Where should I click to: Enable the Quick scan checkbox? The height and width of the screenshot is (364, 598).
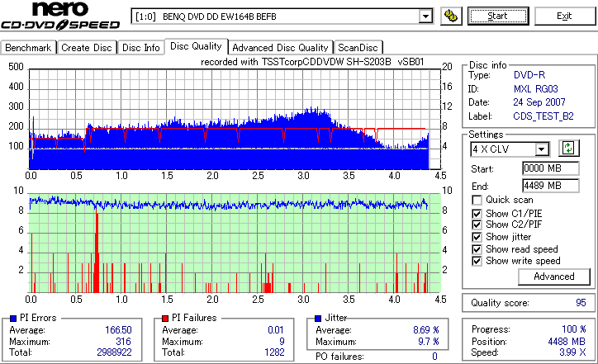point(477,200)
